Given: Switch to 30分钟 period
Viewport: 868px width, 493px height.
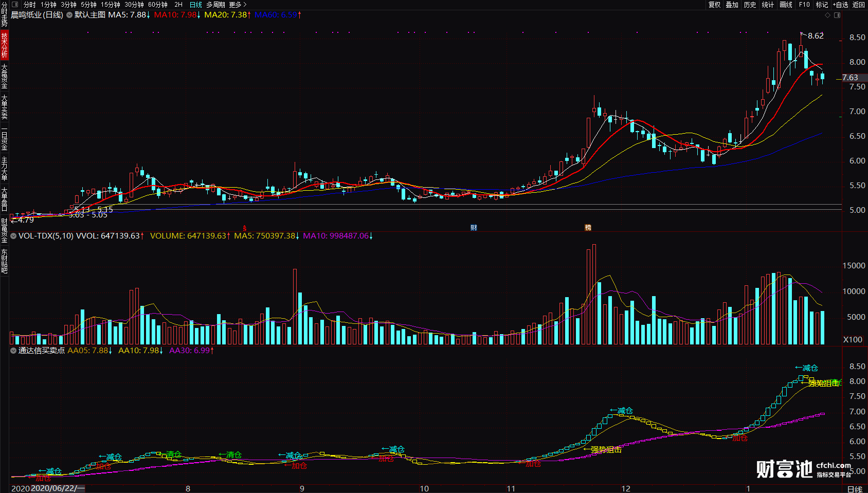Looking at the screenshot, I should 134,5.
